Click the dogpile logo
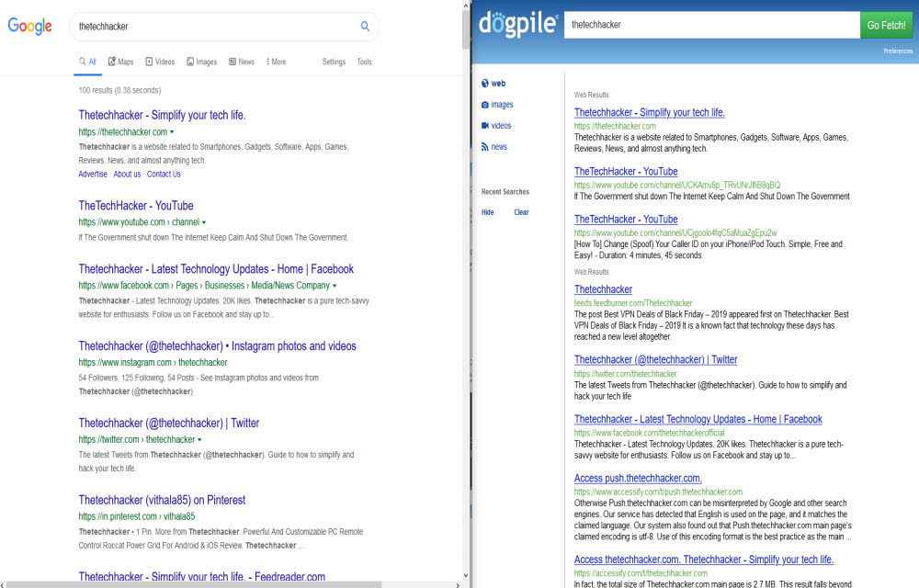 tap(518, 24)
